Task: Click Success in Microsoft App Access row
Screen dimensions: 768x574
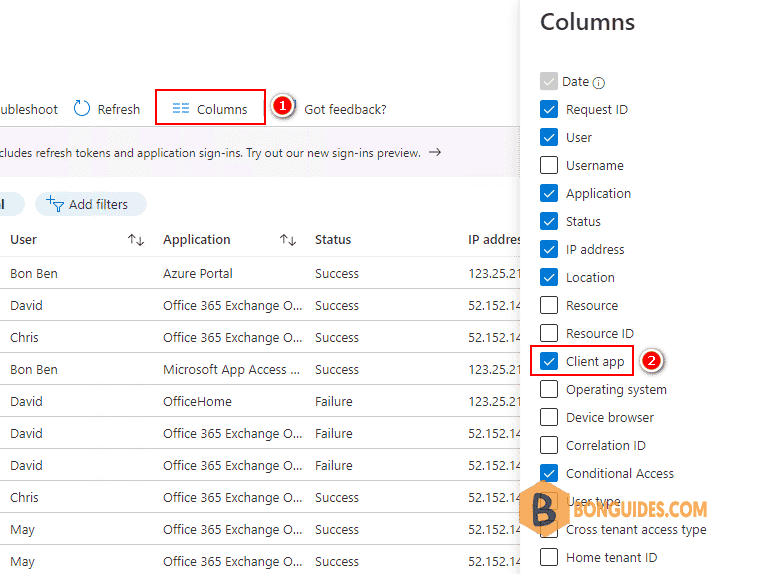Action: pyautogui.click(x=337, y=369)
